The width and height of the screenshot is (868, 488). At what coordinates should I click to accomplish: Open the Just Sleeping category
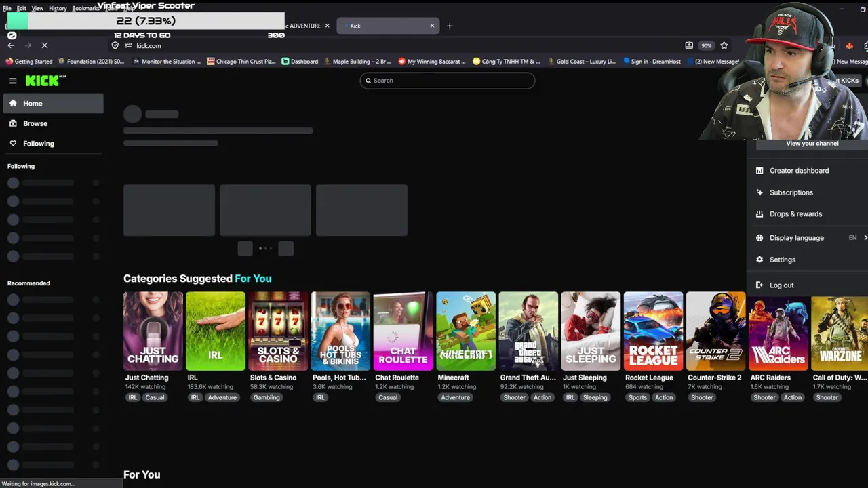coord(591,331)
